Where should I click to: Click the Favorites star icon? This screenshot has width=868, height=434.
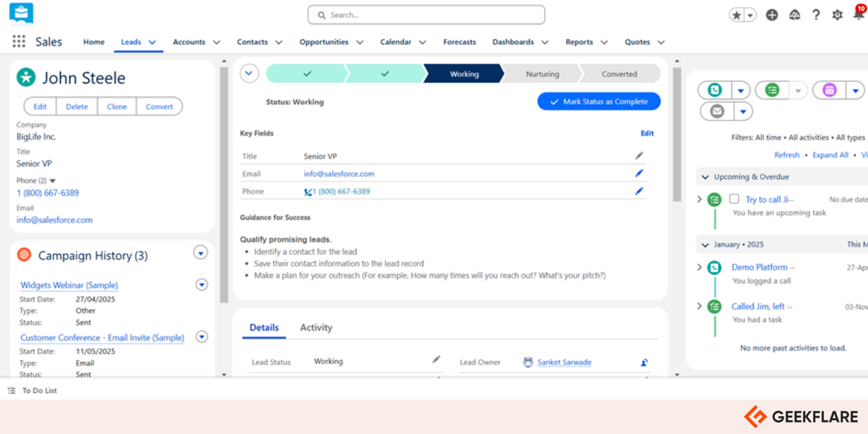[x=736, y=15]
